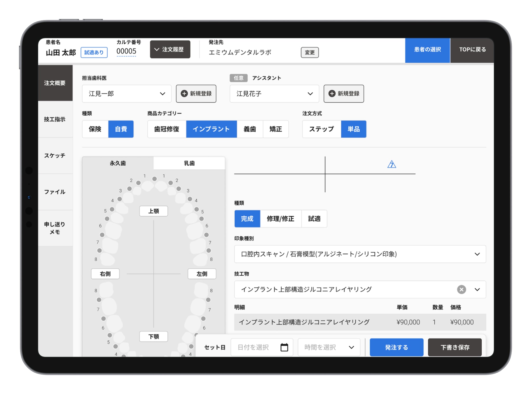The image size is (532, 395).
Task: Click the 発注する order button
Action: pyautogui.click(x=396, y=347)
